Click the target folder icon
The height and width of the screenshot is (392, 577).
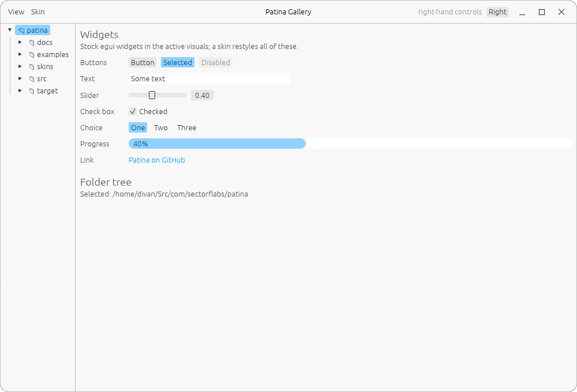tap(32, 91)
